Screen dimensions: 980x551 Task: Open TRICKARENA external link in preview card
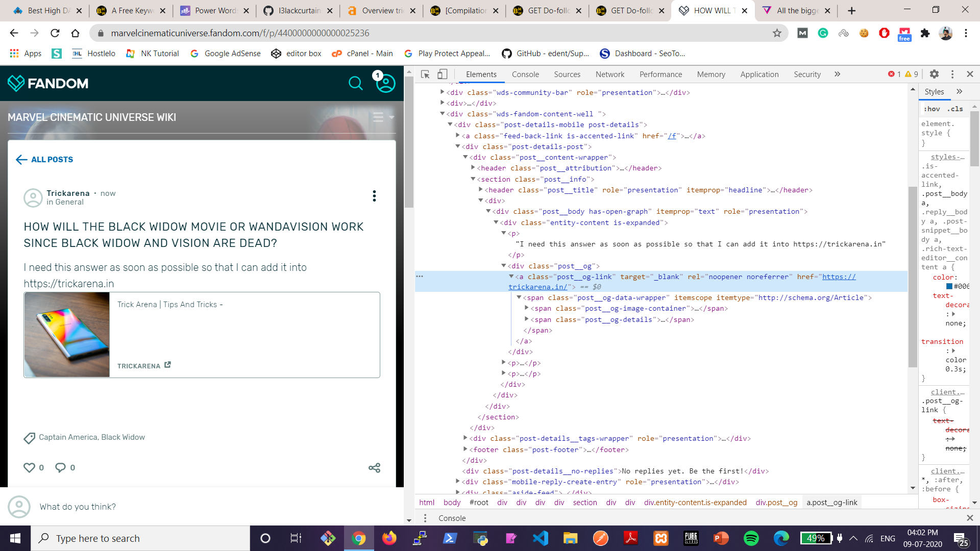coord(144,366)
